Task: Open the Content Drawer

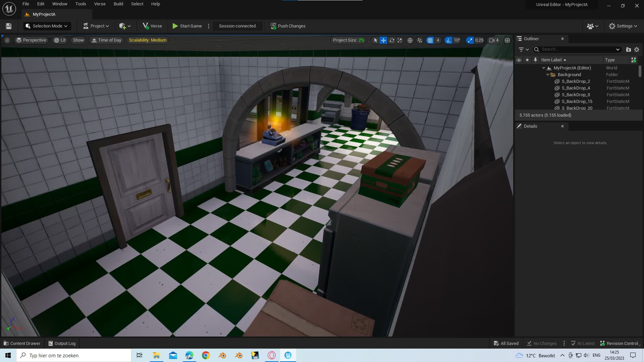Action: pos(22,343)
